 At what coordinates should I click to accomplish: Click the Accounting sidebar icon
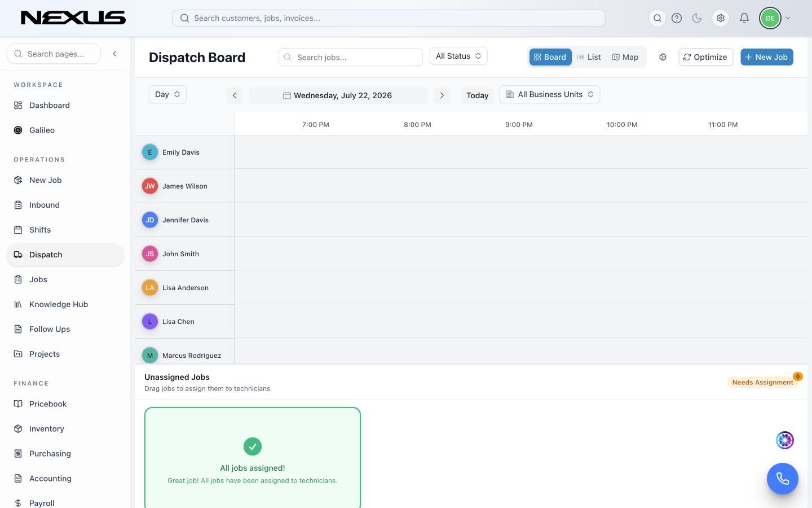(x=18, y=478)
